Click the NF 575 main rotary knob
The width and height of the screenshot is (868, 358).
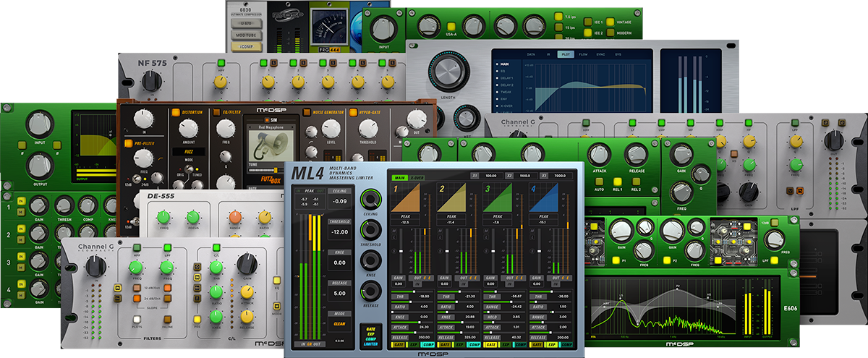point(151,82)
